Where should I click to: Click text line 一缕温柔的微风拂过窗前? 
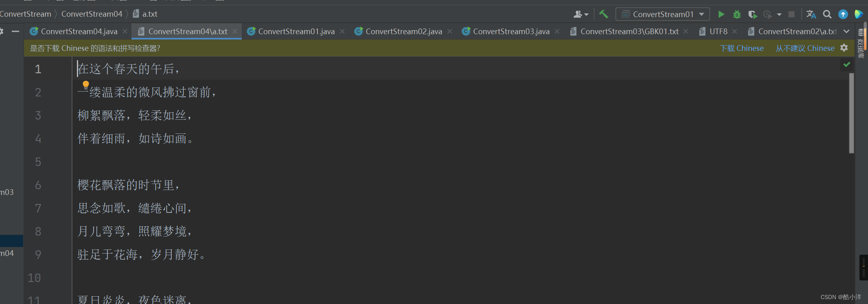coord(147,92)
